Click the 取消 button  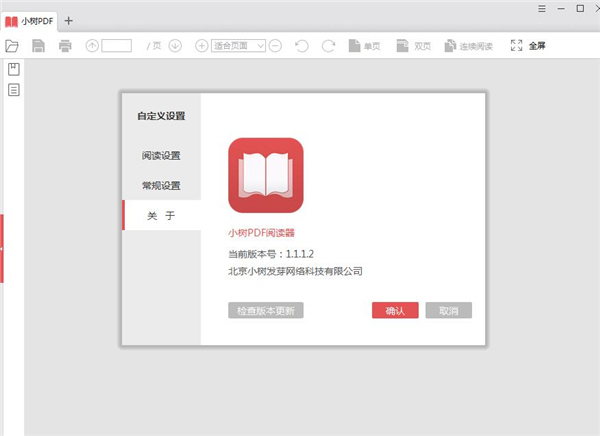[448, 310]
